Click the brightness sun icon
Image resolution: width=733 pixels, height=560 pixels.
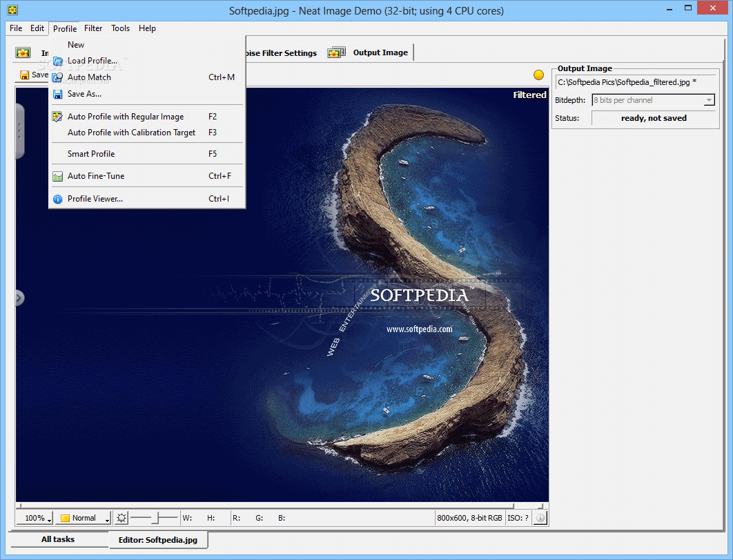(x=121, y=518)
